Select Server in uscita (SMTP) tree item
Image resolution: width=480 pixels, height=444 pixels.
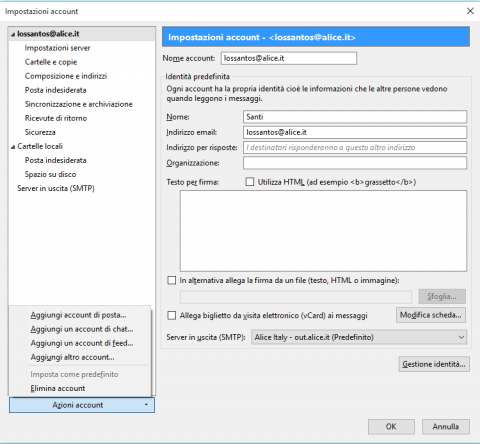(56, 188)
